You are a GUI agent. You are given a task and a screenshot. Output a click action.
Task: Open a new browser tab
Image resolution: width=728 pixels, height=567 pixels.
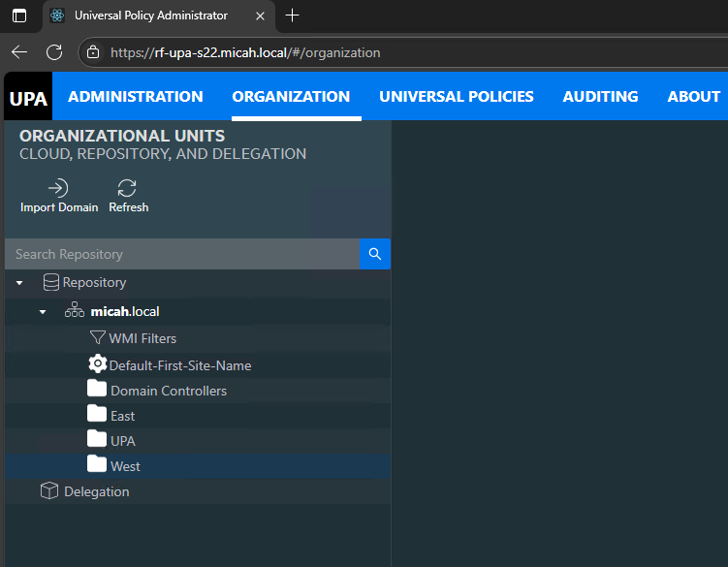pyautogui.click(x=293, y=16)
